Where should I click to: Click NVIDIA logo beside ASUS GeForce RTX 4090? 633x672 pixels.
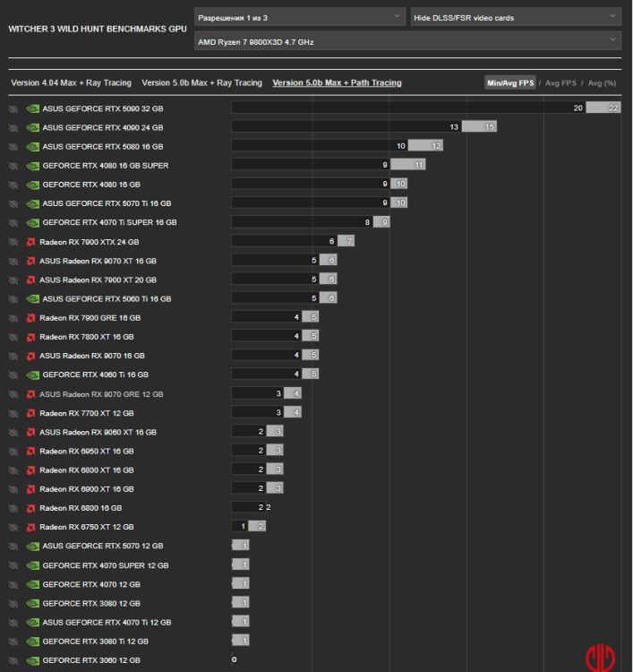pyautogui.click(x=33, y=128)
